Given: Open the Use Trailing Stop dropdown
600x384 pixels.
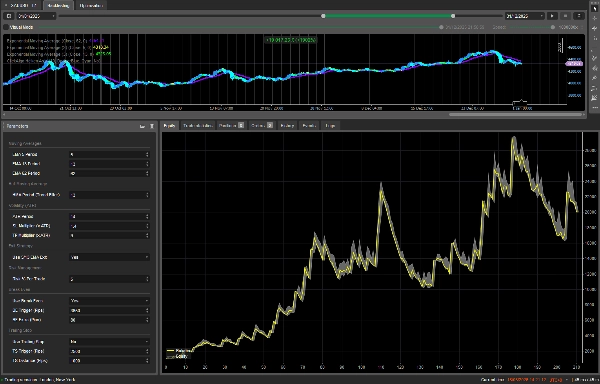Looking at the screenshot, I should [109, 342].
